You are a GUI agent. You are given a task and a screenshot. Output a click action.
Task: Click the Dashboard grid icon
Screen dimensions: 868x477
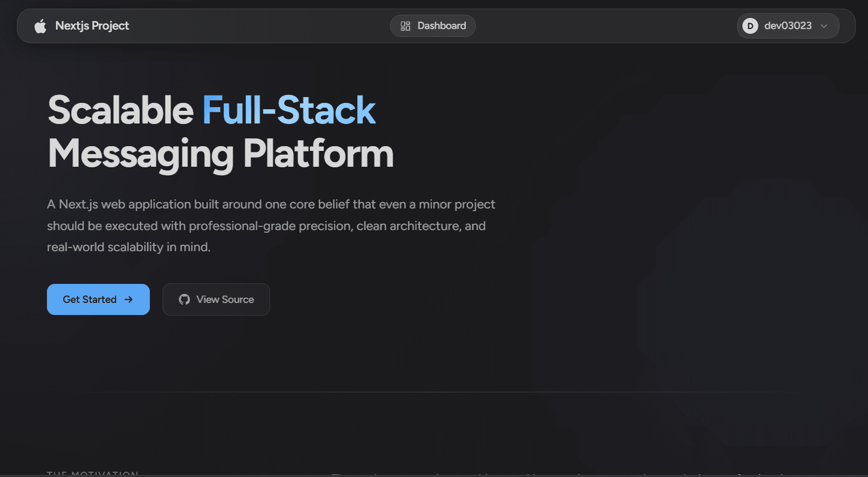point(405,26)
